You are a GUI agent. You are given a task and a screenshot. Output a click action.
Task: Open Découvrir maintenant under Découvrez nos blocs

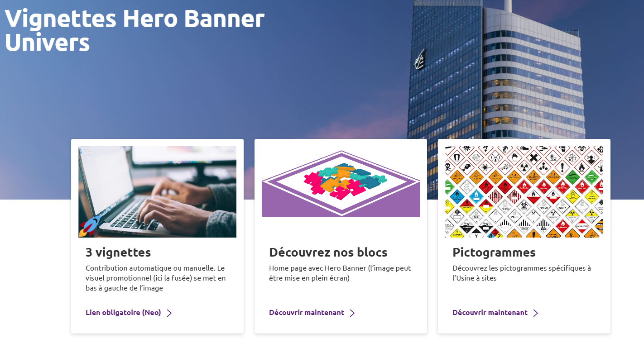[x=307, y=313]
